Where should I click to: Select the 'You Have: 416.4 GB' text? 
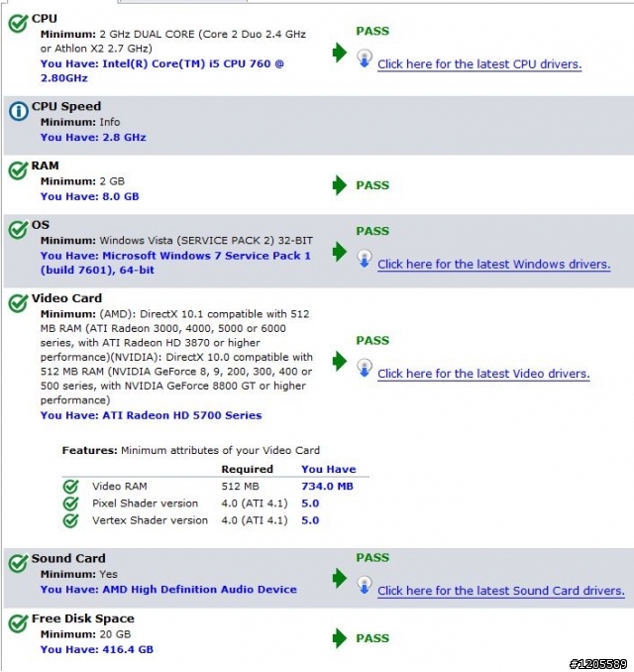pos(96,650)
